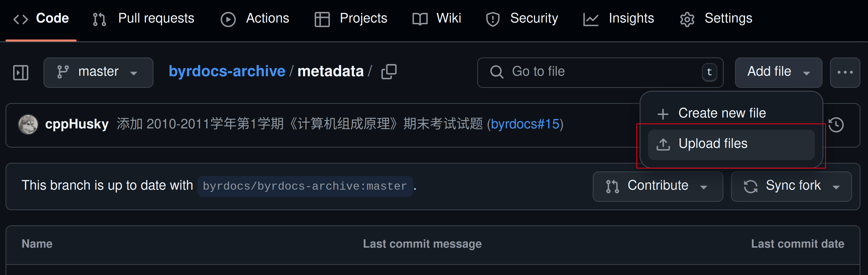Open the Sync fork dropdown
This screenshot has height=275, width=868.
791,186
